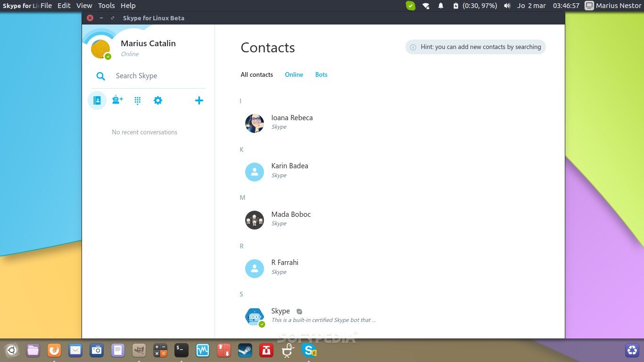
Task: Launch GIMP from the dock
Action: coord(139,350)
